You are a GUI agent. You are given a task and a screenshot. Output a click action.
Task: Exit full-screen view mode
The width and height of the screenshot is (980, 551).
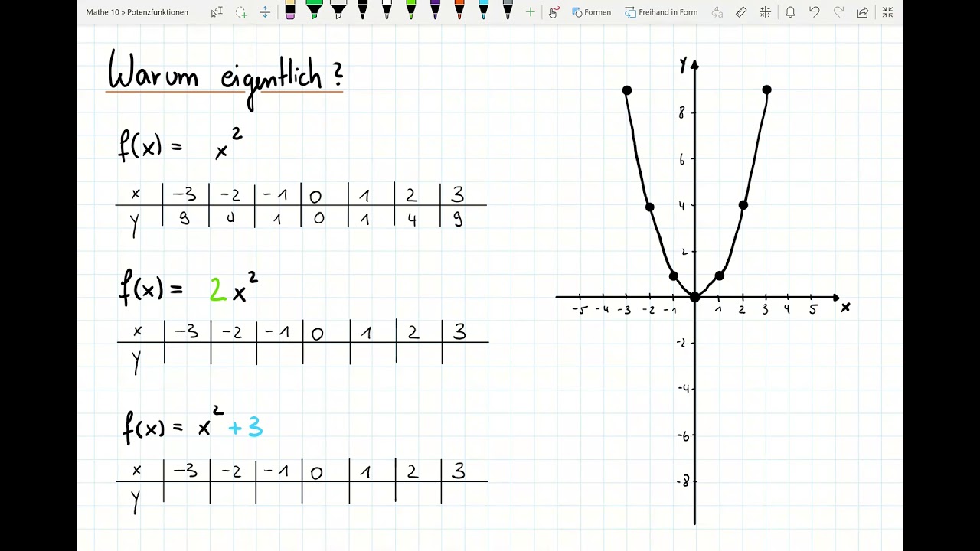(x=887, y=12)
